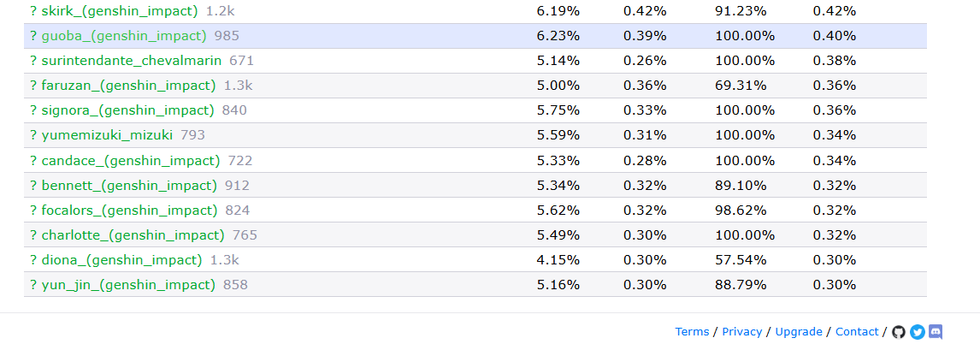Click the highlighted guoba row's 100.00% cell
This screenshot has width=980, height=344.
[x=744, y=36]
